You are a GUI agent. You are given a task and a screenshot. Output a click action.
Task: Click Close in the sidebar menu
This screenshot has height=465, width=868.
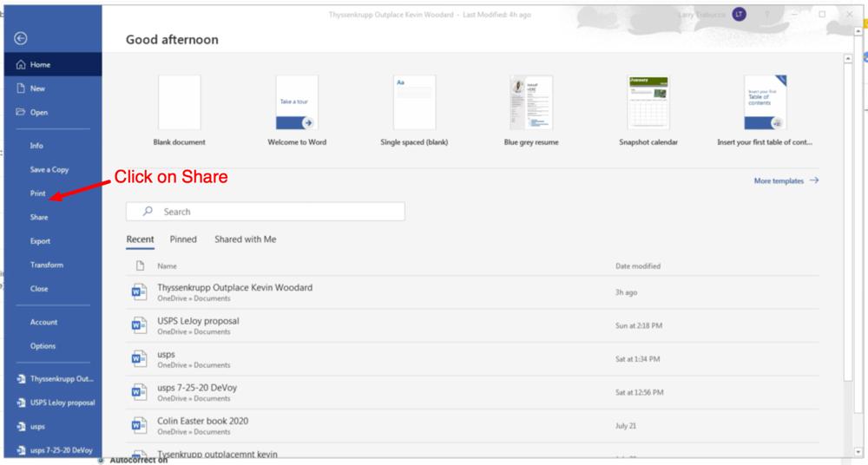point(39,288)
